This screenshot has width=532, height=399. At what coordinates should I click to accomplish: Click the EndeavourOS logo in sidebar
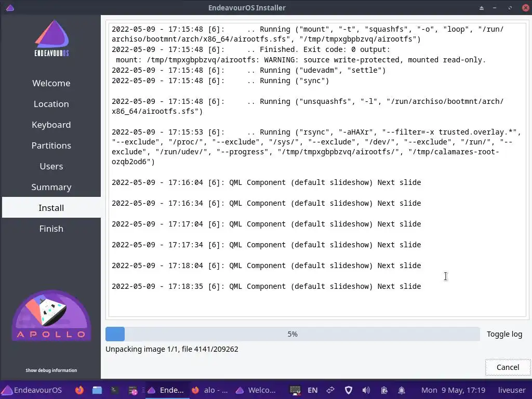point(51,38)
